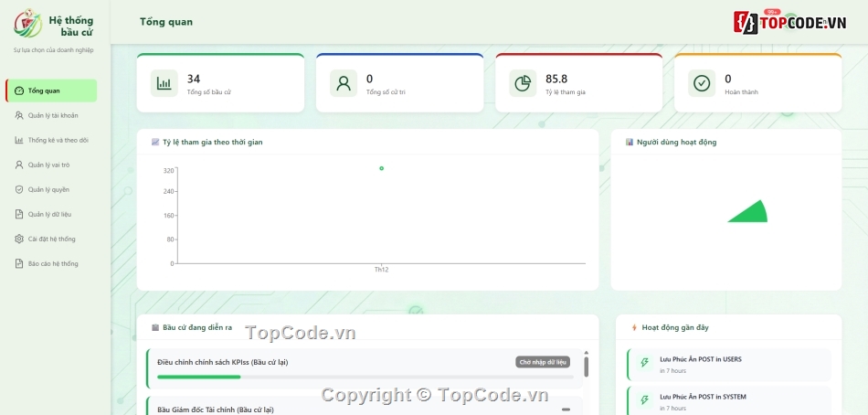The height and width of the screenshot is (415, 868).
Task: Click the Quản lý dữ liệu file icon
Action: [19, 214]
